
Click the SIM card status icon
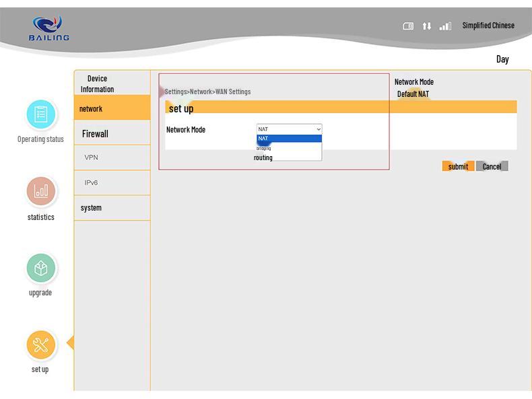pyautogui.click(x=408, y=26)
